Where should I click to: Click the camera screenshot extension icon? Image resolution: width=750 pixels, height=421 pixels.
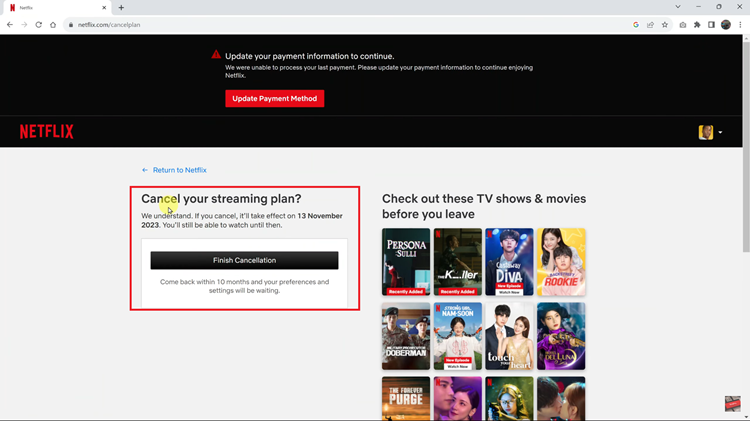[683, 25]
